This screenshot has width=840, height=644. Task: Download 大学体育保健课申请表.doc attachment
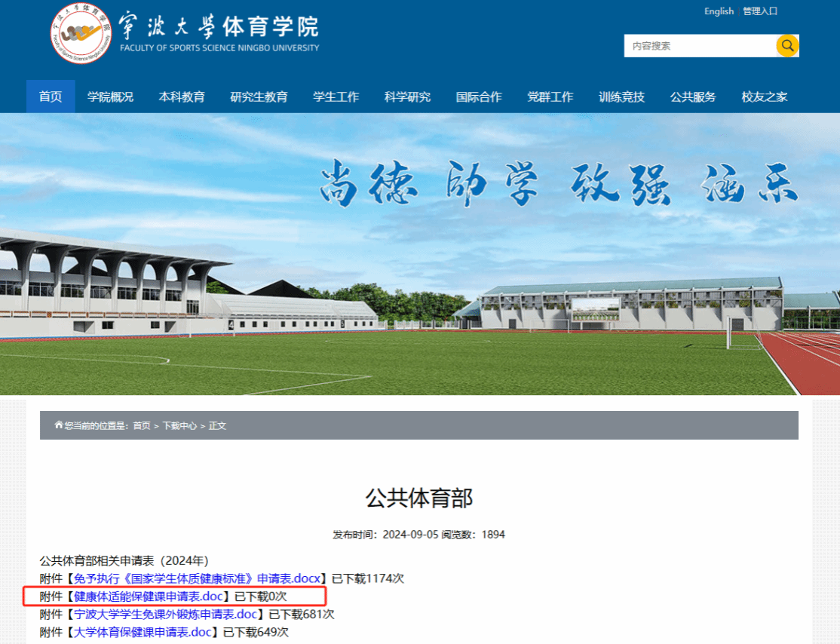tap(143, 632)
